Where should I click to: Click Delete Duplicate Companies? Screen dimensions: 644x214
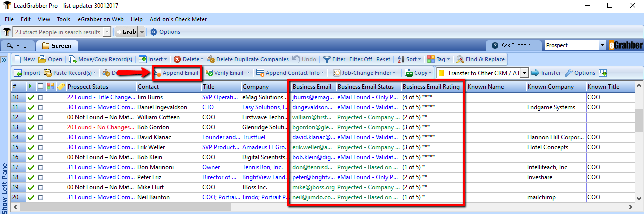pos(248,59)
